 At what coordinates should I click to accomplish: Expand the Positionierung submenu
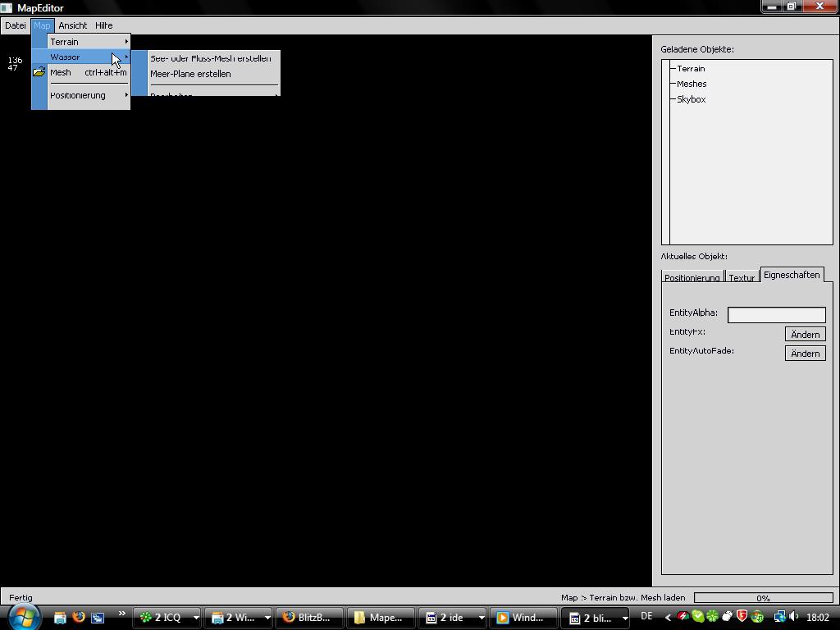(80, 95)
